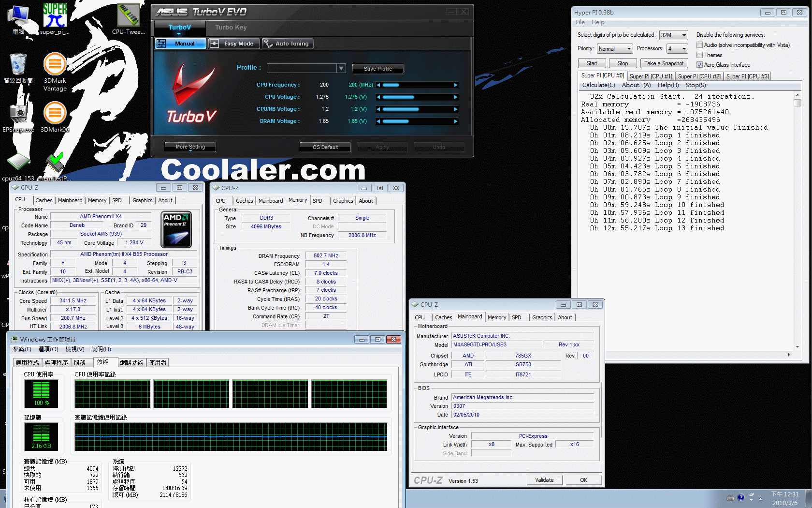Open the Hyper PI File menu
The image size is (812, 508).
coord(580,22)
